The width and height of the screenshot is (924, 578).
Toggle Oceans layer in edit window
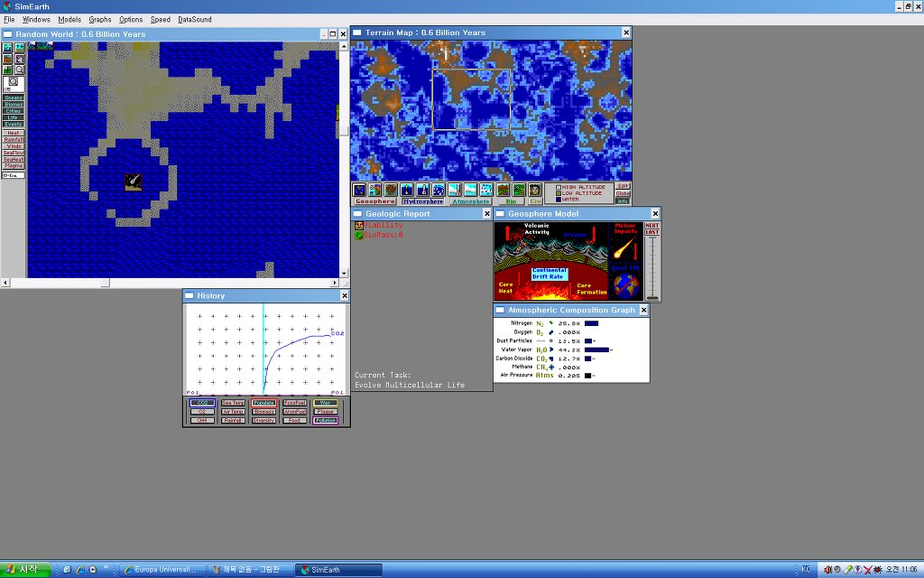coord(13,98)
